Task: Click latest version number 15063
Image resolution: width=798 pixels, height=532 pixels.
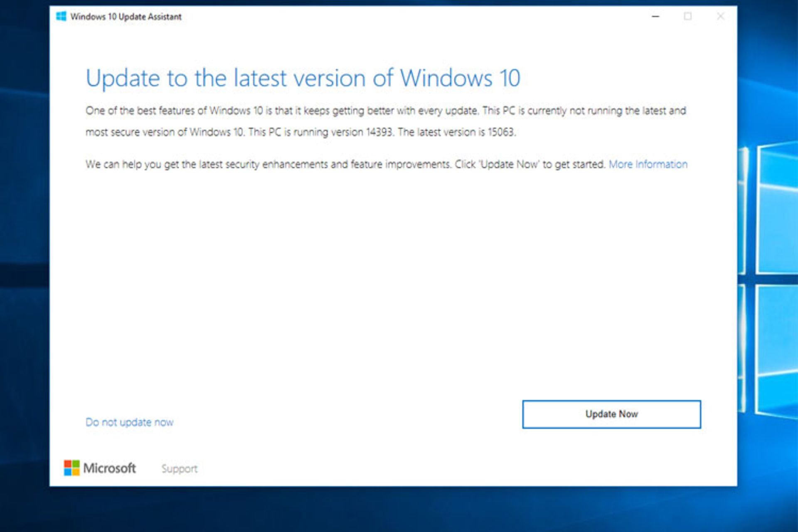Action: coord(501,132)
